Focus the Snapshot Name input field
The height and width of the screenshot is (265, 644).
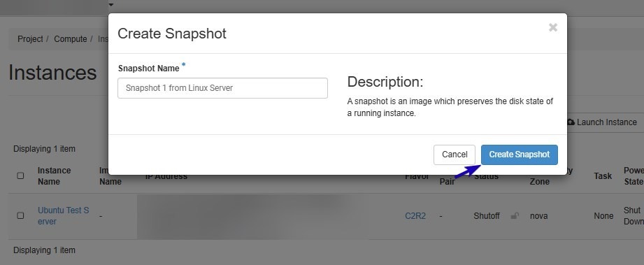pos(222,88)
